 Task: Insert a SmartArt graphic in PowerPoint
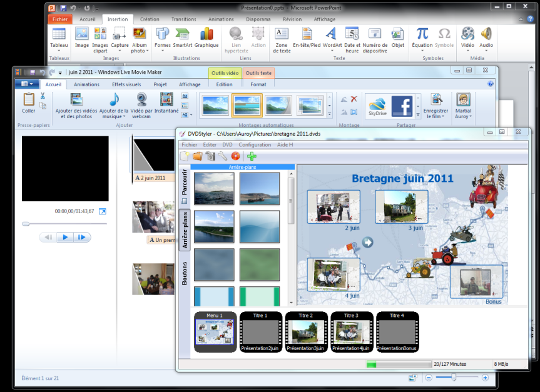tap(182, 38)
